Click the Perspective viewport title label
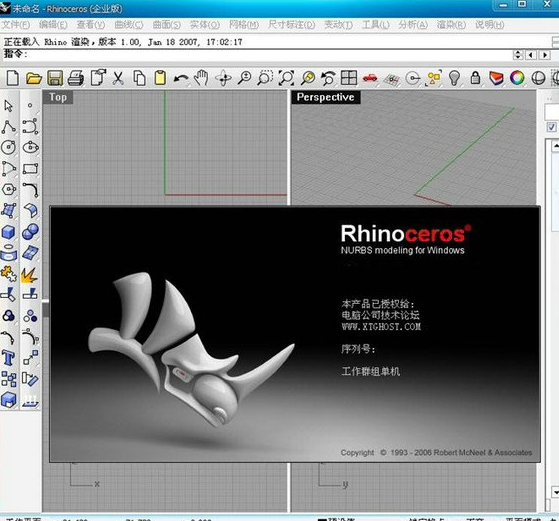The image size is (559, 521). (x=325, y=97)
